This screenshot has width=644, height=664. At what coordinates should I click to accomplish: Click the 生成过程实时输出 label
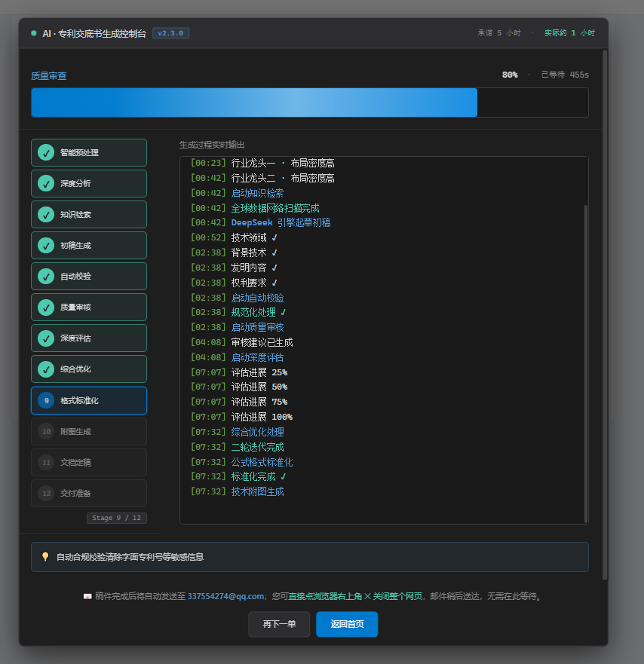tap(212, 145)
